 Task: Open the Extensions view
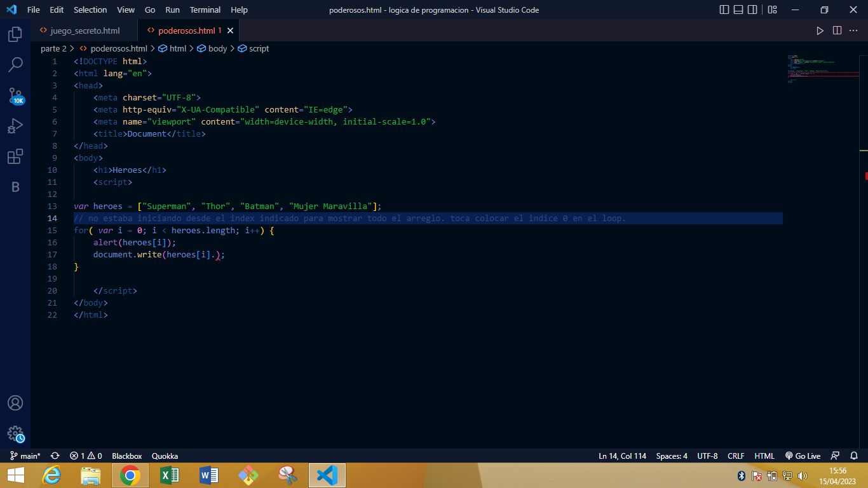pos(15,156)
